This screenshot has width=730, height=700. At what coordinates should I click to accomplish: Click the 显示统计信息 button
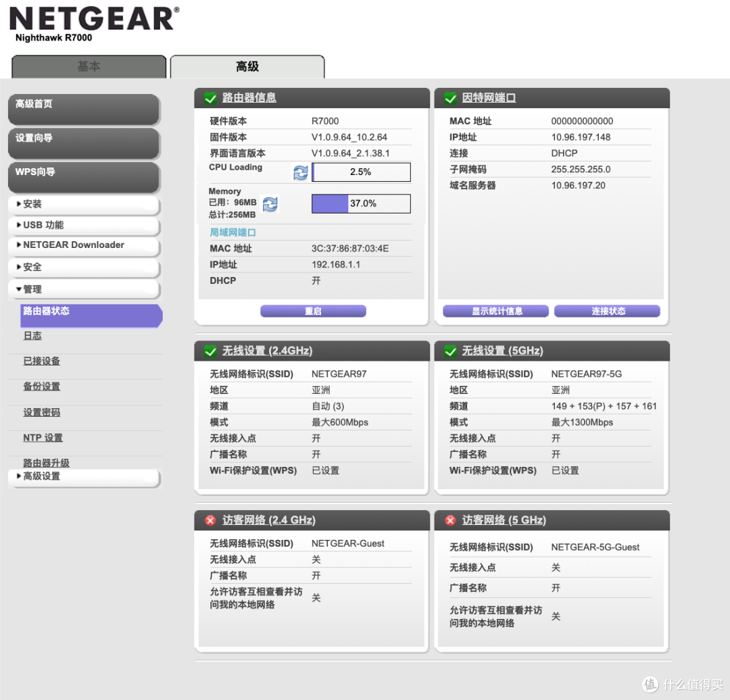[x=496, y=311]
